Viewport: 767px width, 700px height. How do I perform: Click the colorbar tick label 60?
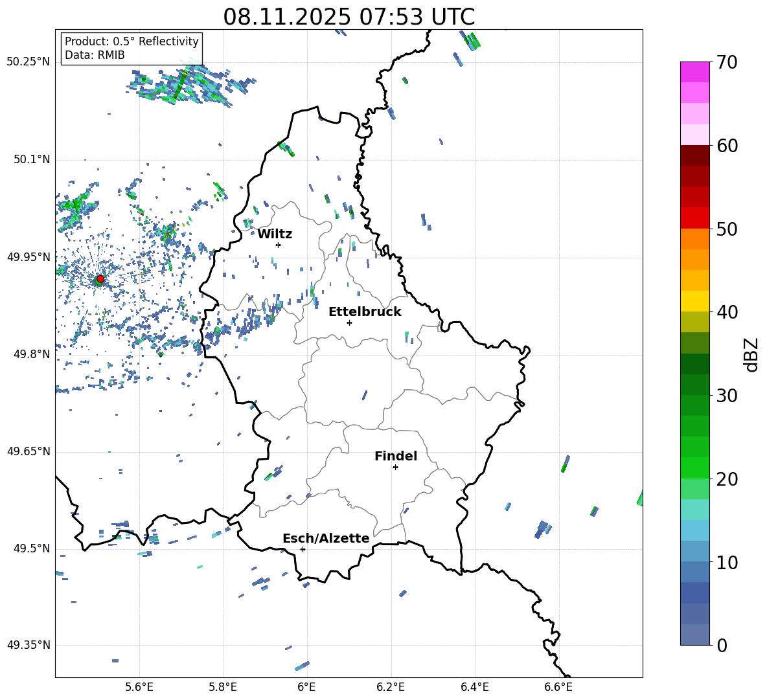click(x=727, y=146)
